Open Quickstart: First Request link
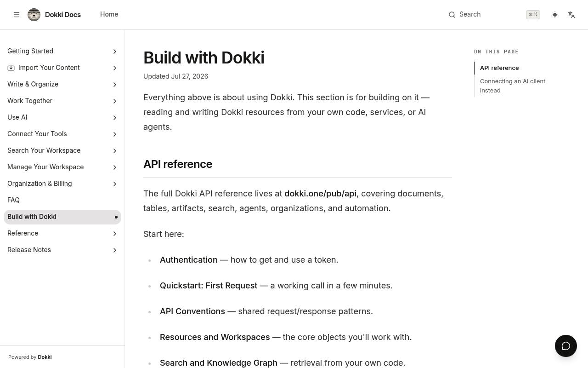 (x=209, y=286)
